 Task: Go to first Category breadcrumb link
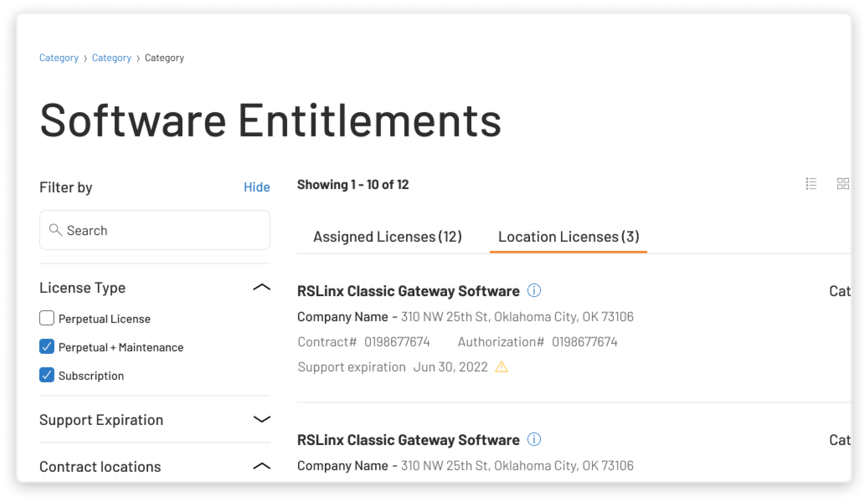[x=59, y=58]
